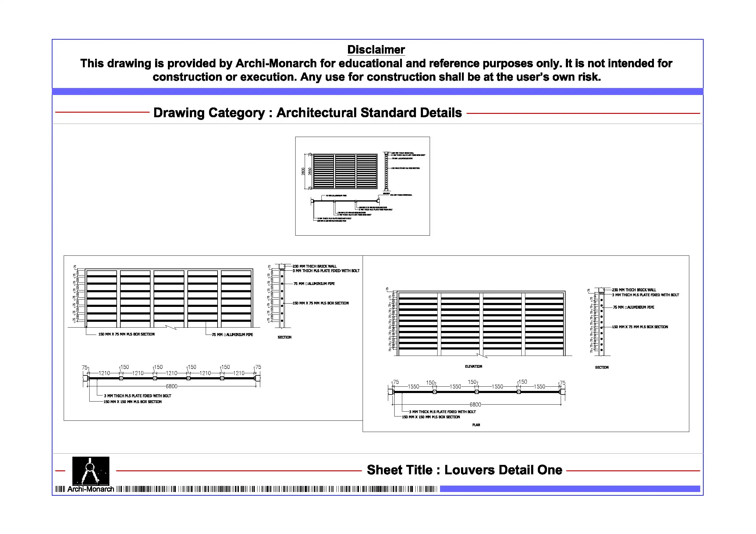
Task: Click the PLAN label at bottom right
Action: (x=476, y=425)
